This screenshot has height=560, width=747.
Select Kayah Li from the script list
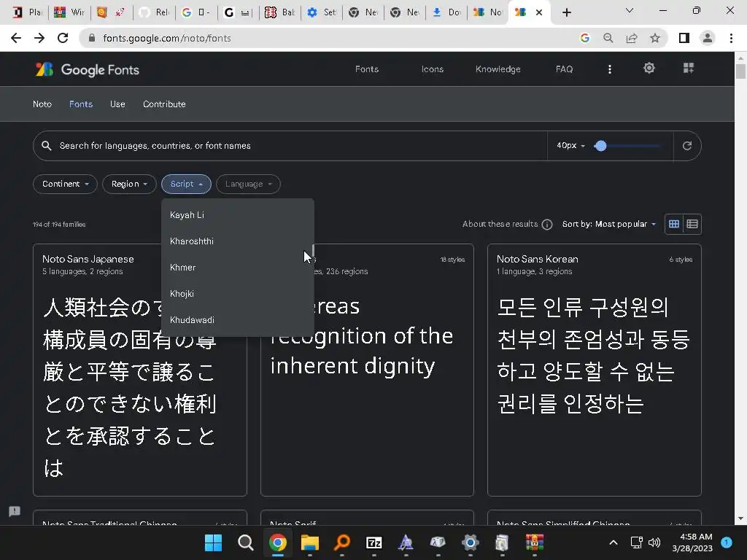237,215
